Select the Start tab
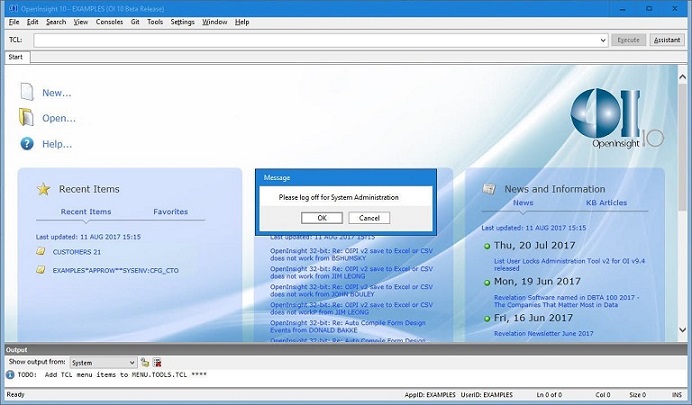Viewport: 692px width, 405px height. 16,57
